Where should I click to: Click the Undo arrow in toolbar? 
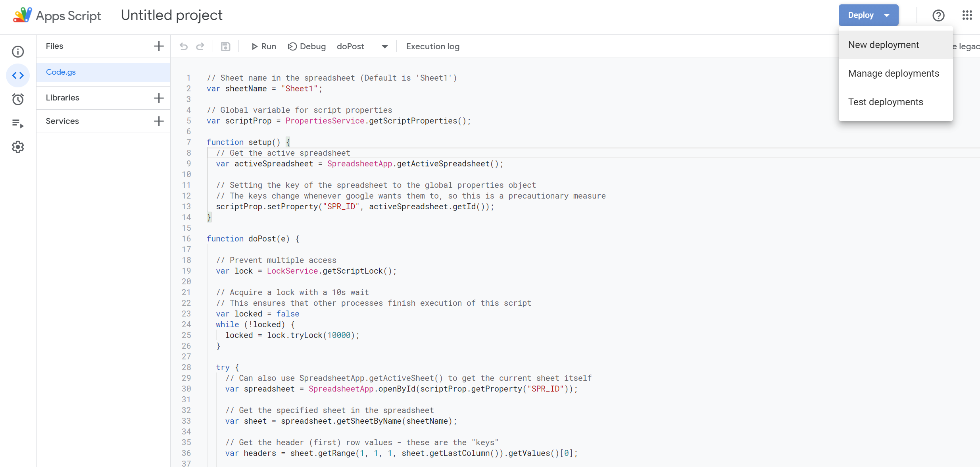tap(183, 46)
